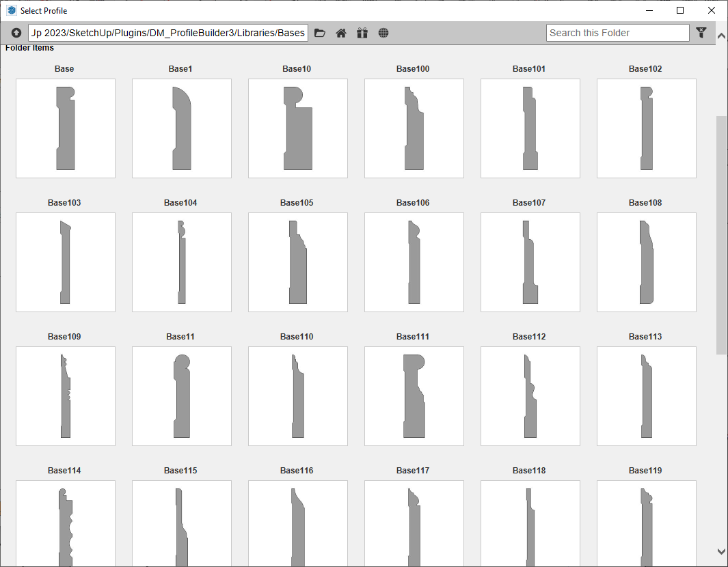This screenshot has width=728, height=567.
Task: Select the Base111 rounded-top profile
Action: tap(414, 396)
